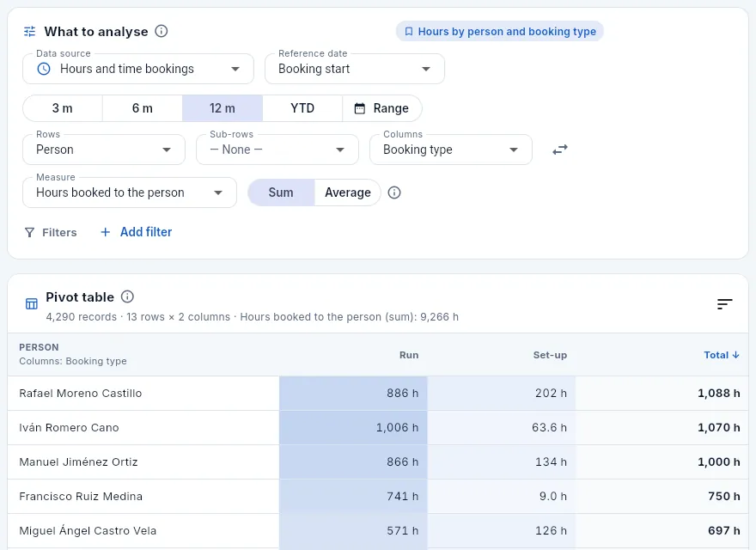756x550 pixels.
Task: Click the 866 h Run cell
Action: coord(353,461)
